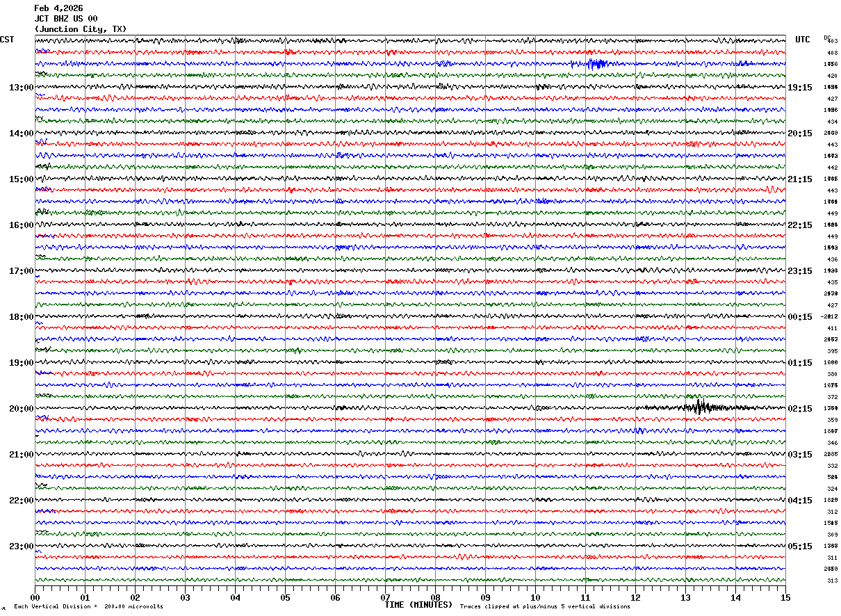Click the 19:15 UTC time label
This screenshot has height=616, width=841.
tap(800, 88)
